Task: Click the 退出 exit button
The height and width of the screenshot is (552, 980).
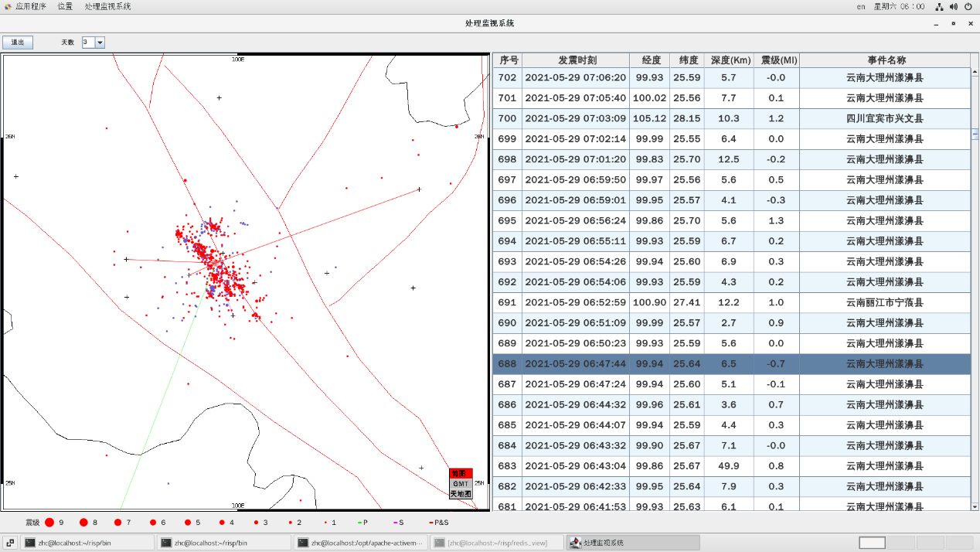Action: coord(18,43)
